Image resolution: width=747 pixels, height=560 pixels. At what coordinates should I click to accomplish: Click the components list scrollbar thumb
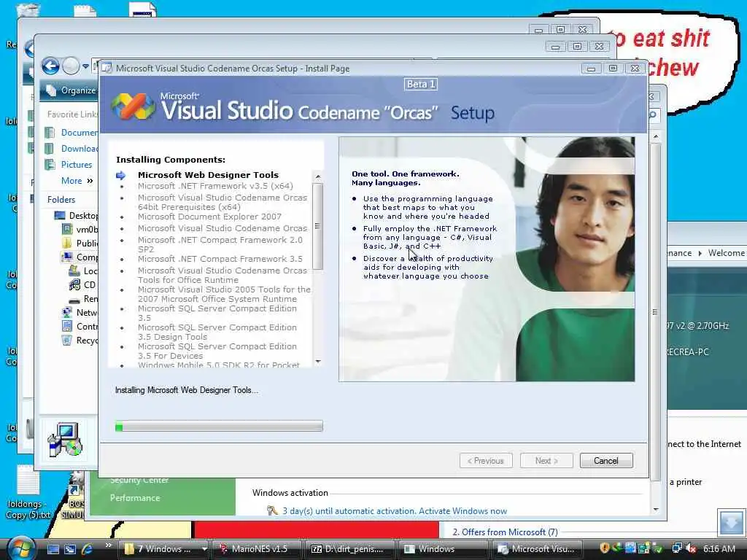[318, 226]
